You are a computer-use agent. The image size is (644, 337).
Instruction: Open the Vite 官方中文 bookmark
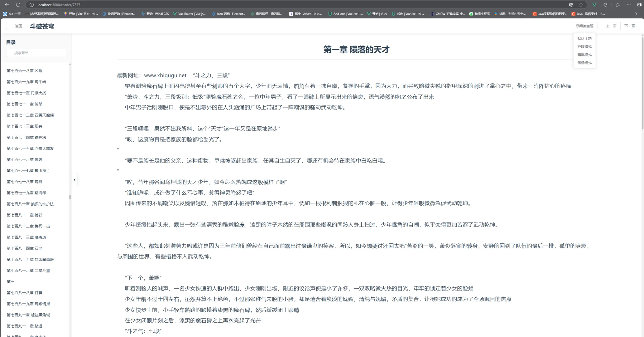click(81, 14)
